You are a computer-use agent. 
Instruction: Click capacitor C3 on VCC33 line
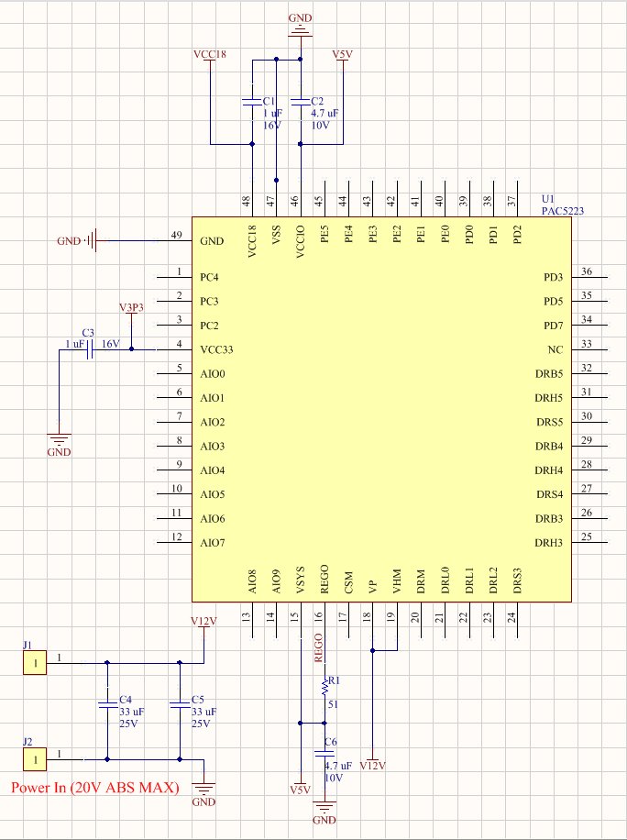pos(90,349)
